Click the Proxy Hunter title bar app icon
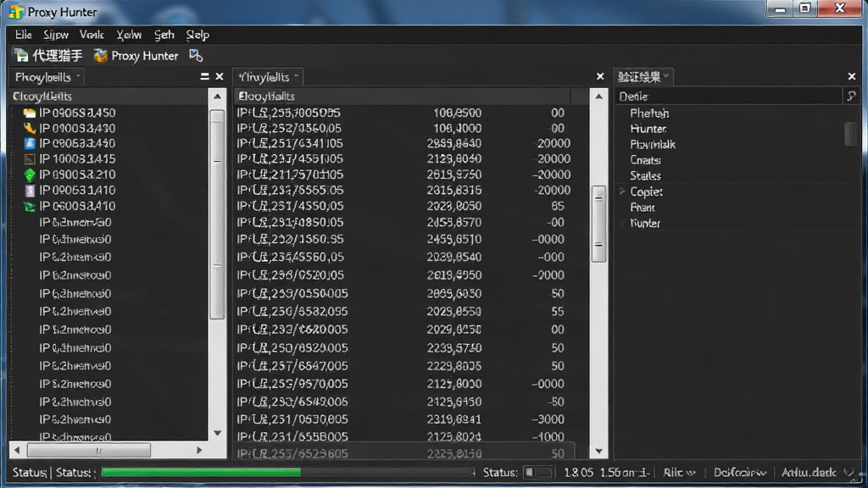The image size is (868, 488). (x=15, y=12)
